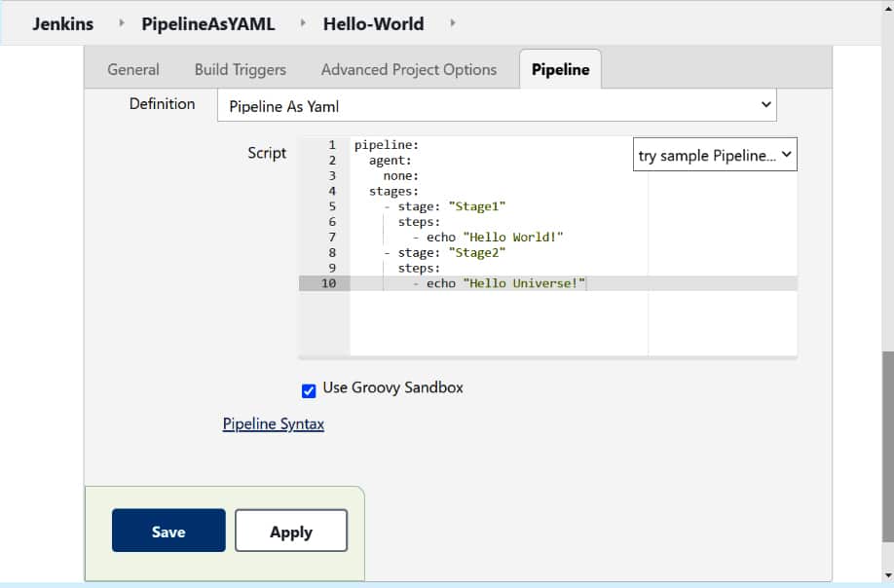The image size is (894, 588).
Task: Click the Apply button
Action: tap(290, 531)
